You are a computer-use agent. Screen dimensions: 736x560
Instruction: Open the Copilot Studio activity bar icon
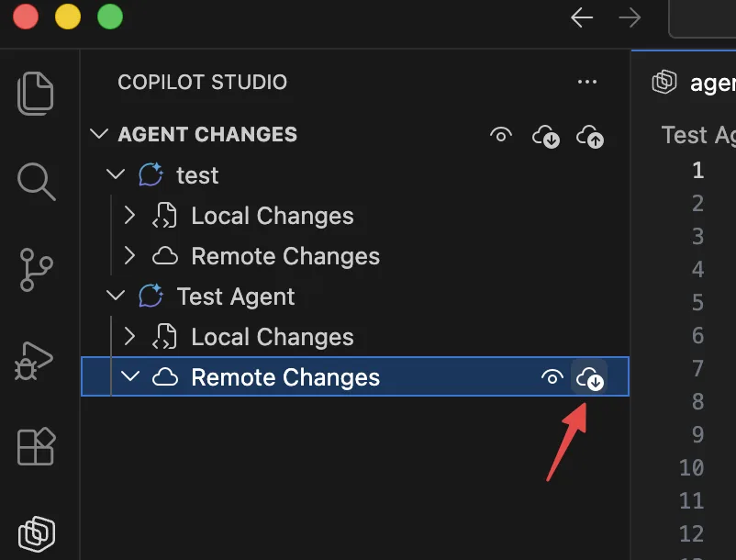(x=36, y=532)
